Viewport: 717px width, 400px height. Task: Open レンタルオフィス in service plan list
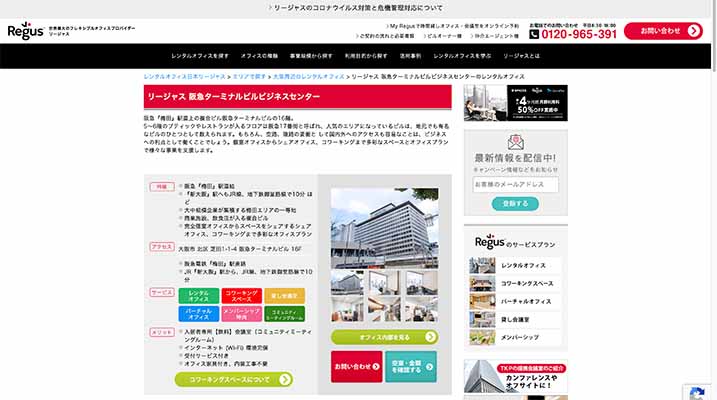(x=516, y=266)
